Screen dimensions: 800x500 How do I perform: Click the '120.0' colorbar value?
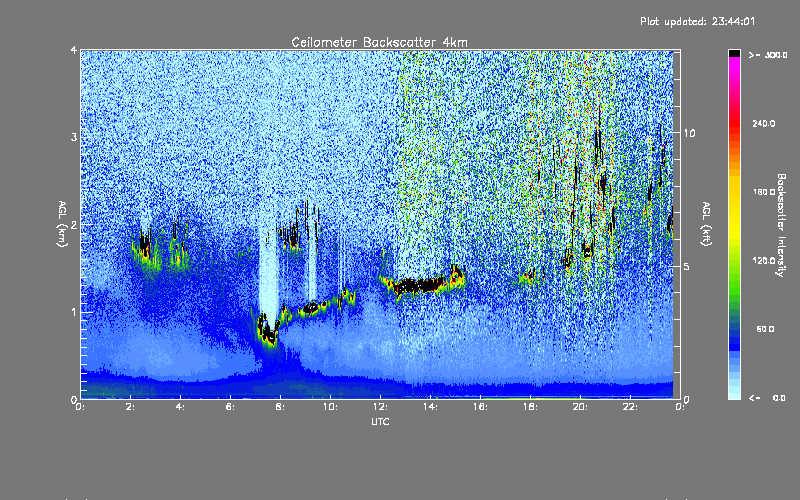click(x=764, y=260)
